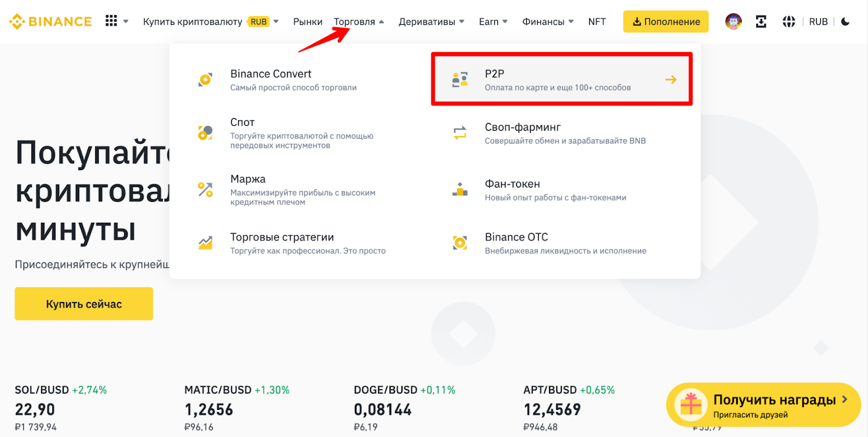Open the user profile avatar
Image resolution: width=868 pixels, height=437 pixels.
point(733,22)
